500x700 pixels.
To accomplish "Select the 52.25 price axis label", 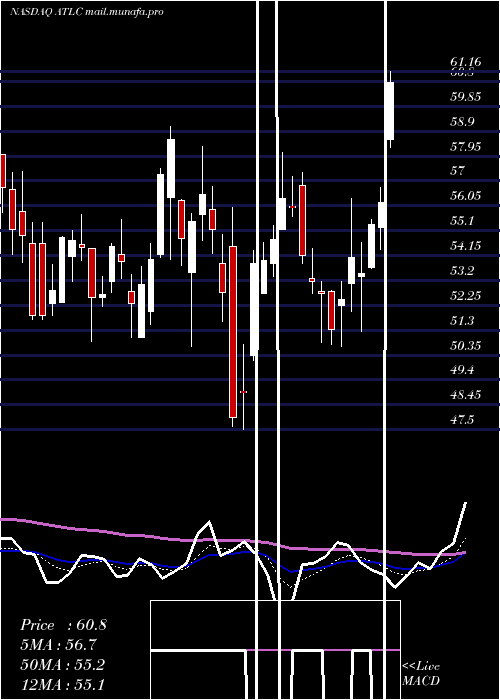I will pos(466,296).
